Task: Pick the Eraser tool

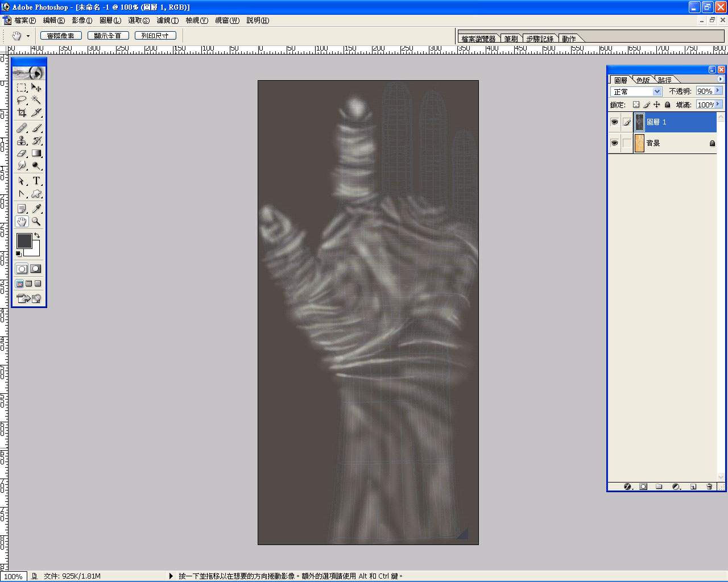Action: 22,153
